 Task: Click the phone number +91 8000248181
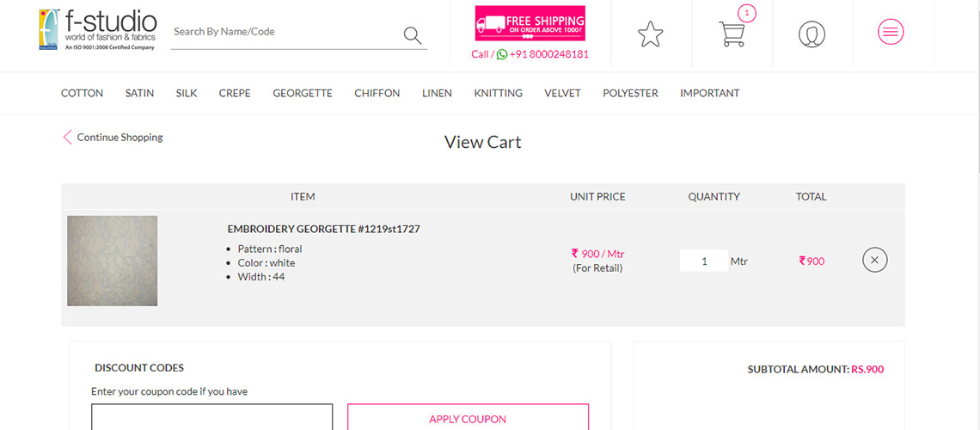pyautogui.click(x=548, y=54)
